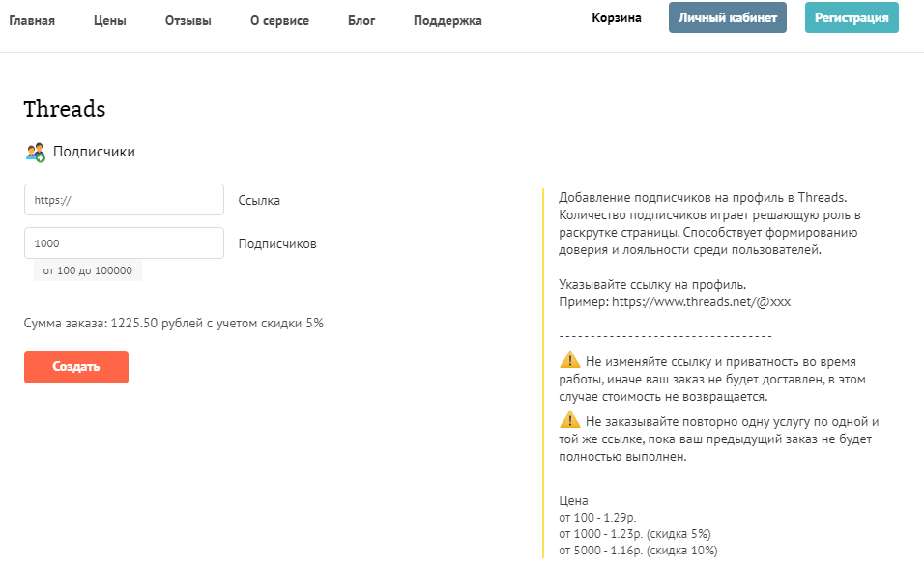Open the Отзывы page
The width and height of the screenshot is (924, 567).
(x=188, y=20)
